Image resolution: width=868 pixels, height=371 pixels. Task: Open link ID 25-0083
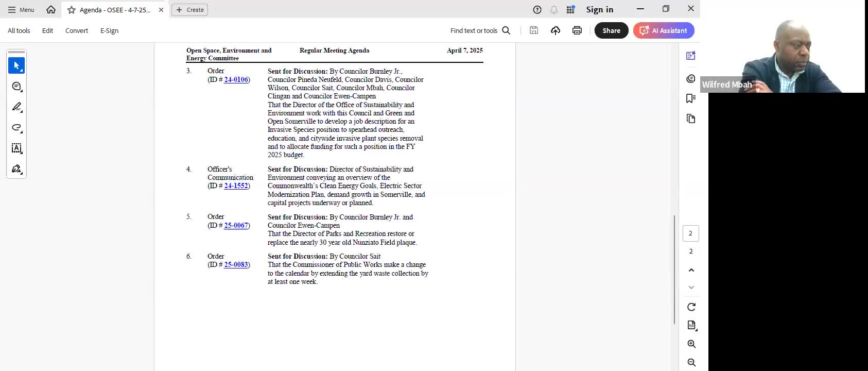[x=236, y=264]
